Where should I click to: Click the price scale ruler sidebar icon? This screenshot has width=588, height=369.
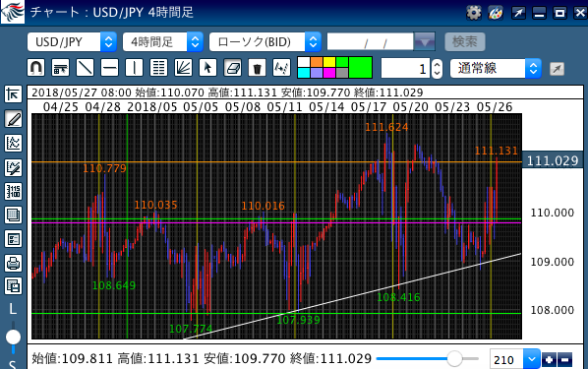click(13, 192)
